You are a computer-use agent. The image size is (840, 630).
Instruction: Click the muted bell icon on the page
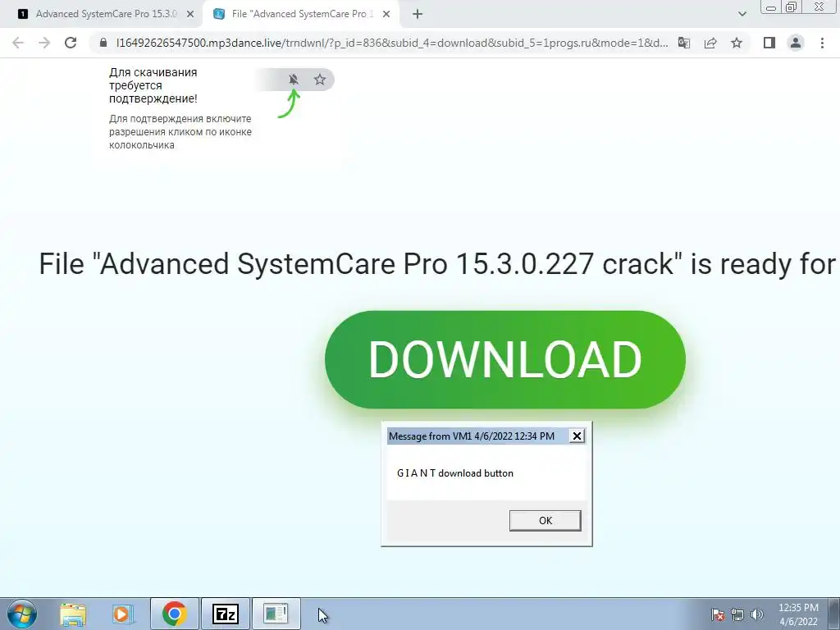point(294,80)
